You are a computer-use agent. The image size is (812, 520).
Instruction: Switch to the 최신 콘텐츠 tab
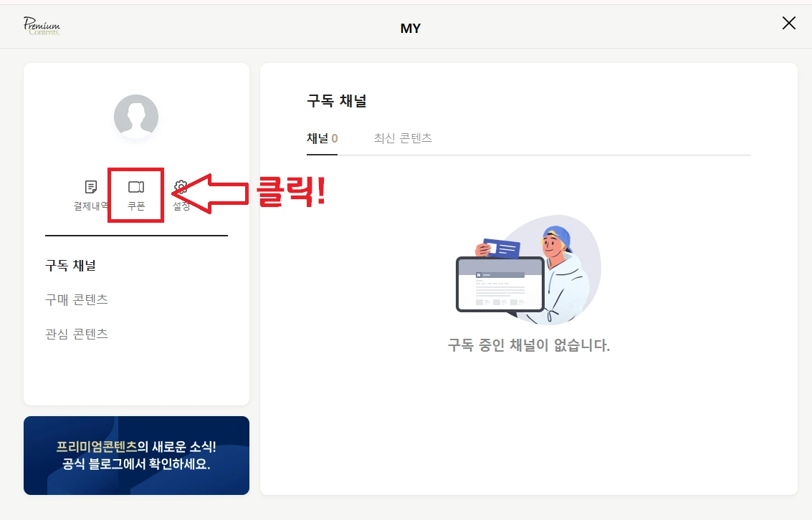click(403, 138)
